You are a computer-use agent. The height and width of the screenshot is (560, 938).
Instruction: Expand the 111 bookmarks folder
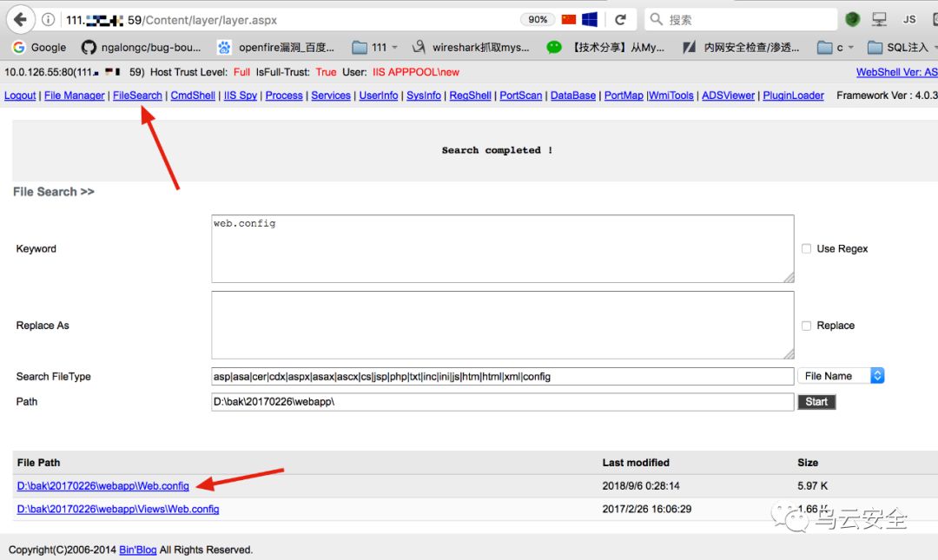(x=375, y=47)
